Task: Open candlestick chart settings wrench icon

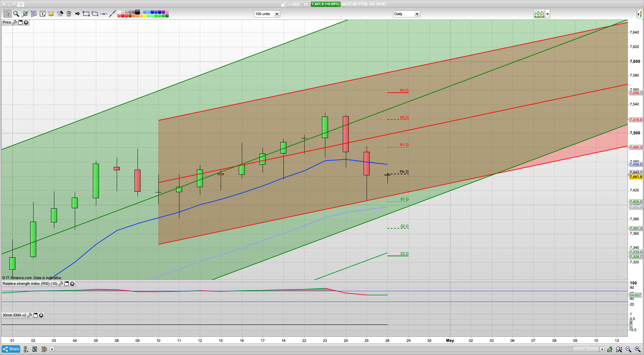Action: click(609, 349)
